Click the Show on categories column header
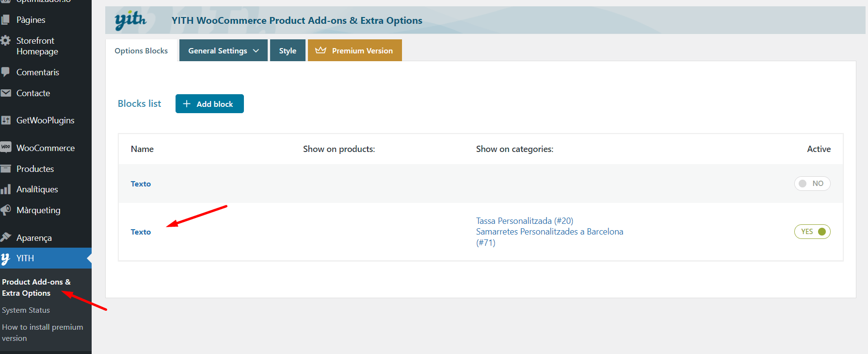868x354 pixels. [514, 149]
